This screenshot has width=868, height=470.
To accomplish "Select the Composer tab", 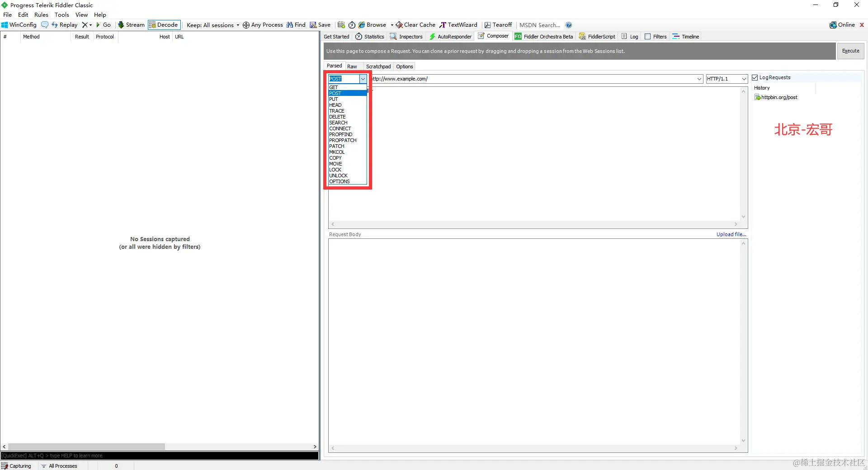I will point(493,36).
